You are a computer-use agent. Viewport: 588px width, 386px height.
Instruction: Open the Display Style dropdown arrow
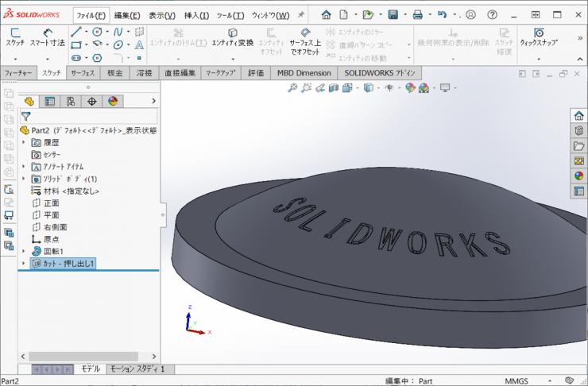pos(378,87)
